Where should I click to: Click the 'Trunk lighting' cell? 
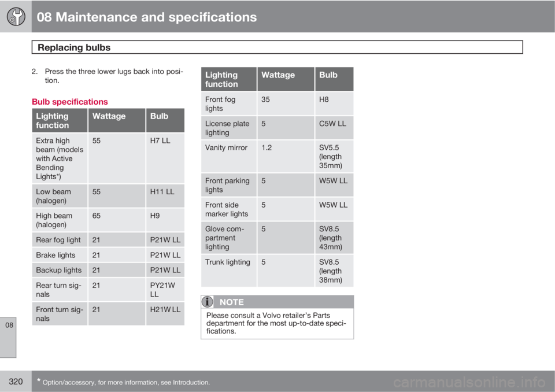[x=229, y=271]
